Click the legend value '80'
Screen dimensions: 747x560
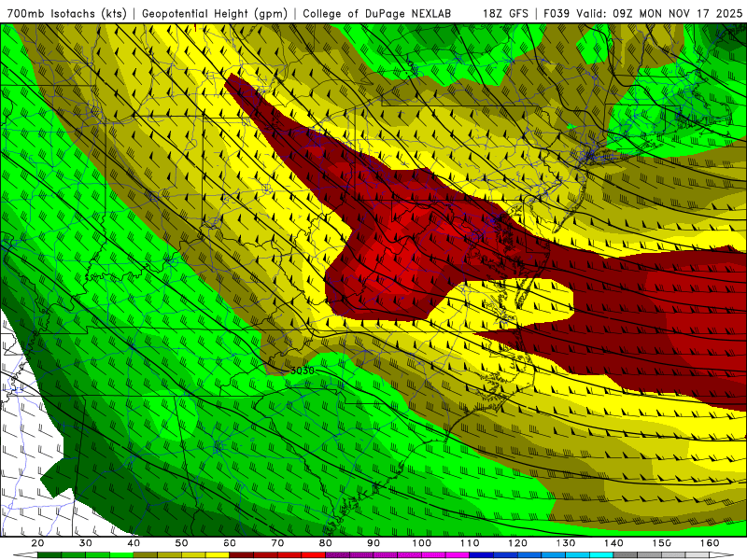(325, 543)
